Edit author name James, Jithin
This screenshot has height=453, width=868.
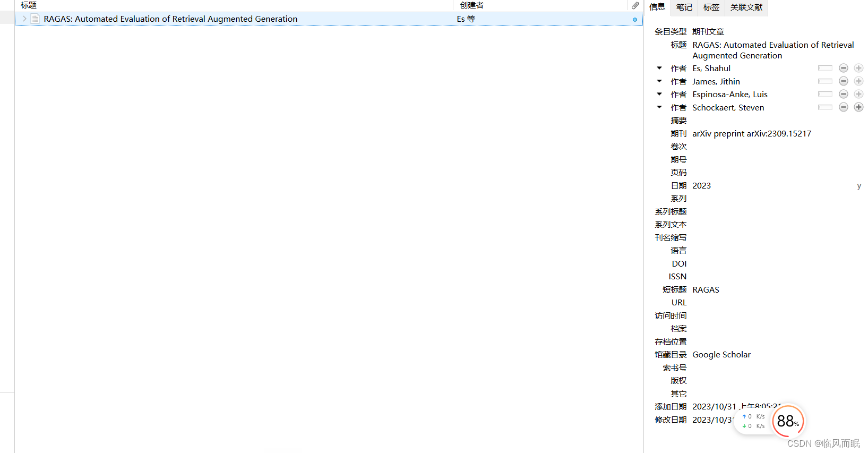(716, 81)
